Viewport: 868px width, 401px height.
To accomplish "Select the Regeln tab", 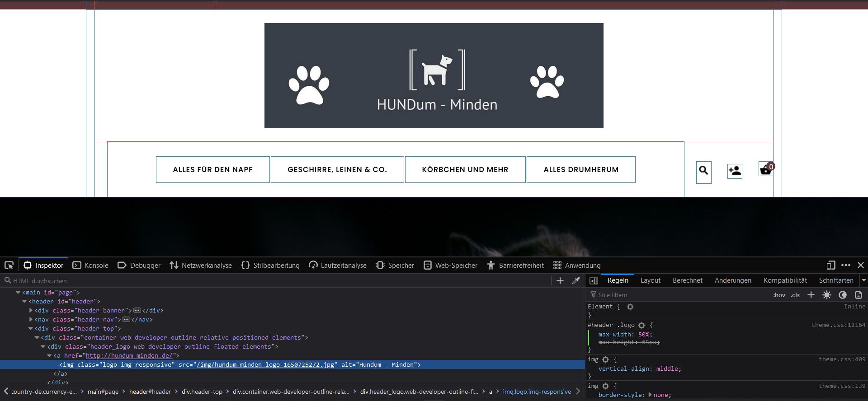I will pyautogui.click(x=618, y=280).
